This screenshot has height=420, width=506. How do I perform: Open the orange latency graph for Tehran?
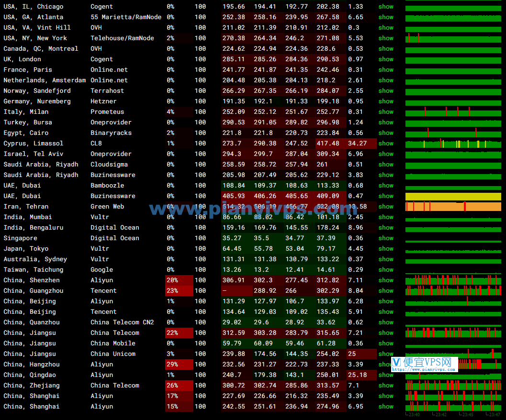(x=453, y=207)
